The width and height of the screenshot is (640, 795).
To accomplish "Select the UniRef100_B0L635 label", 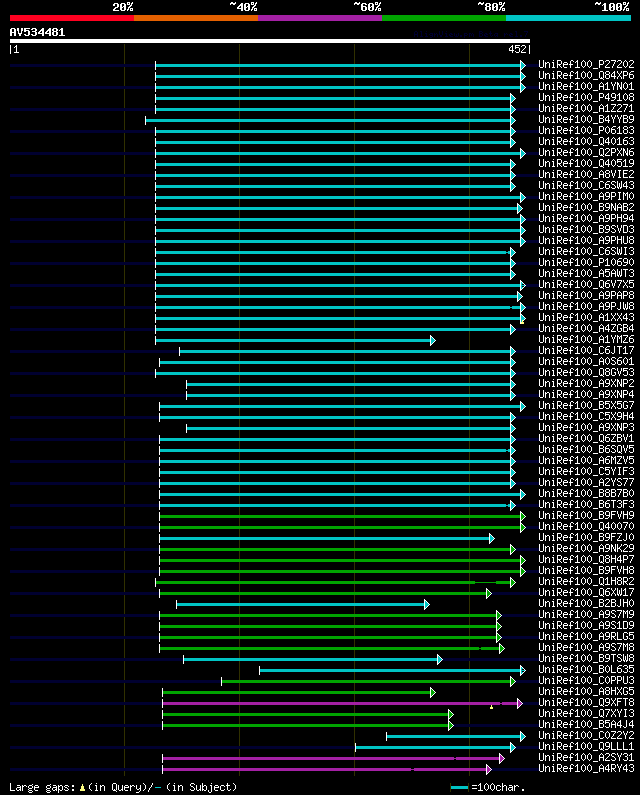I will point(586,670).
